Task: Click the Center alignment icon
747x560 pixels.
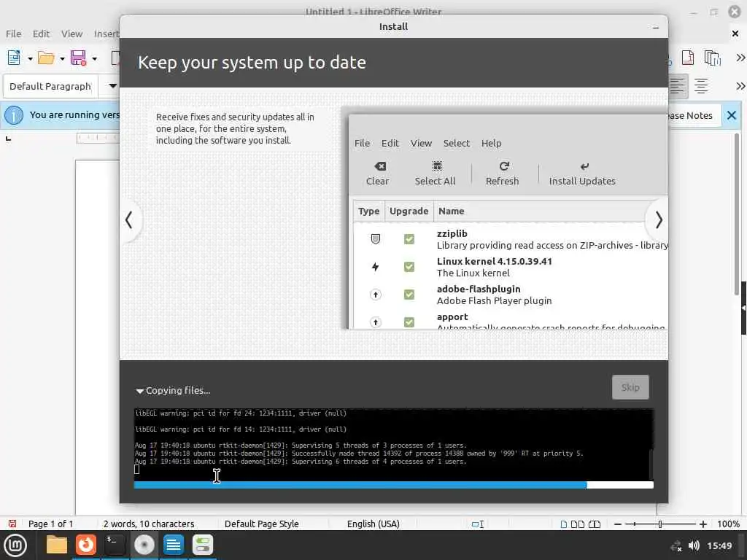Action: tap(700, 86)
